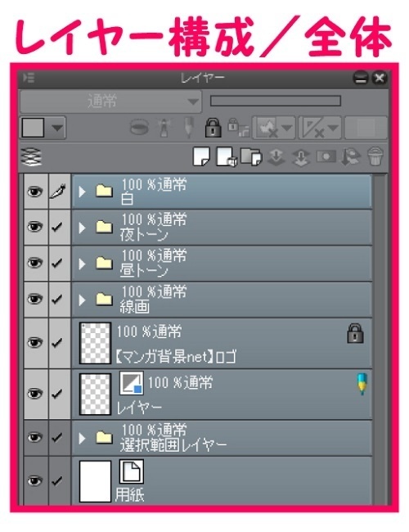Select the 夜トーン layer name text
The image size is (409, 532).
[x=144, y=235]
